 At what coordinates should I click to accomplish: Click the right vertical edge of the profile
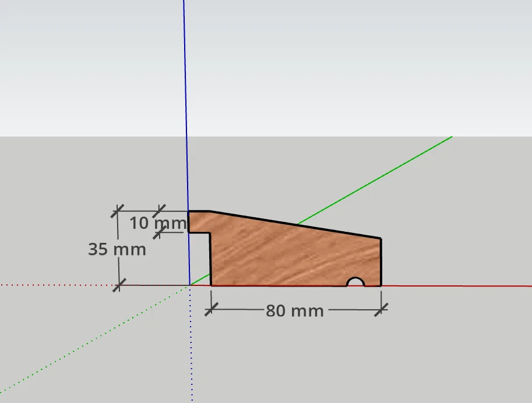point(380,262)
